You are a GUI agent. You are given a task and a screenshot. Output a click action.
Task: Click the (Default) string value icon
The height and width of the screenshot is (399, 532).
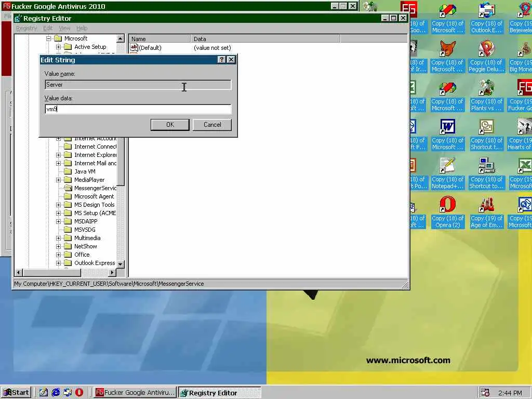(134, 47)
